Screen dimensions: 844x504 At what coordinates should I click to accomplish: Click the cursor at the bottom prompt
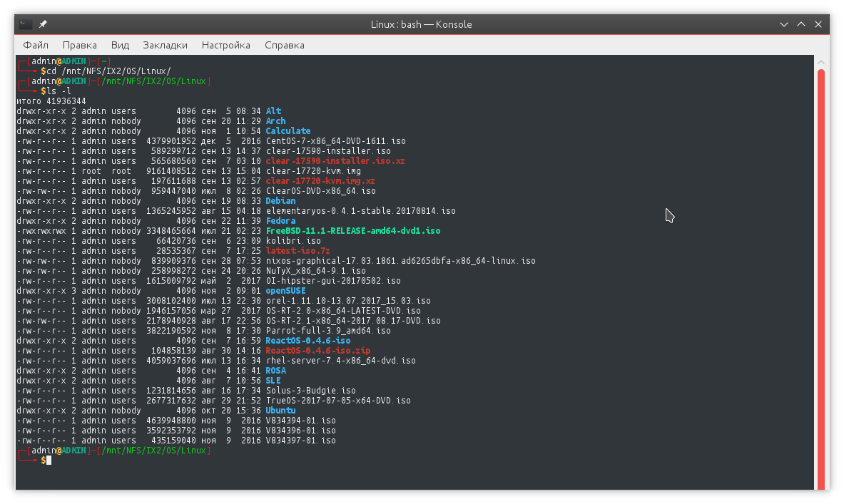point(49,461)
